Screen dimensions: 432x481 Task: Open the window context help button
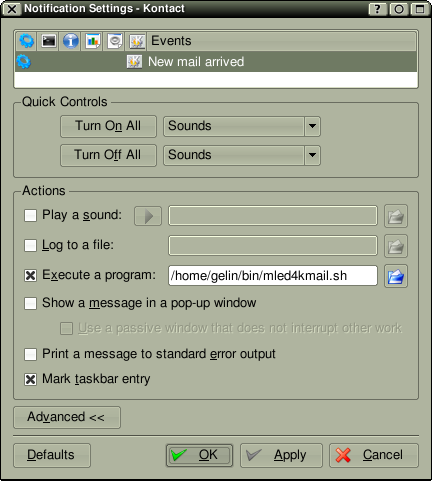377,9
